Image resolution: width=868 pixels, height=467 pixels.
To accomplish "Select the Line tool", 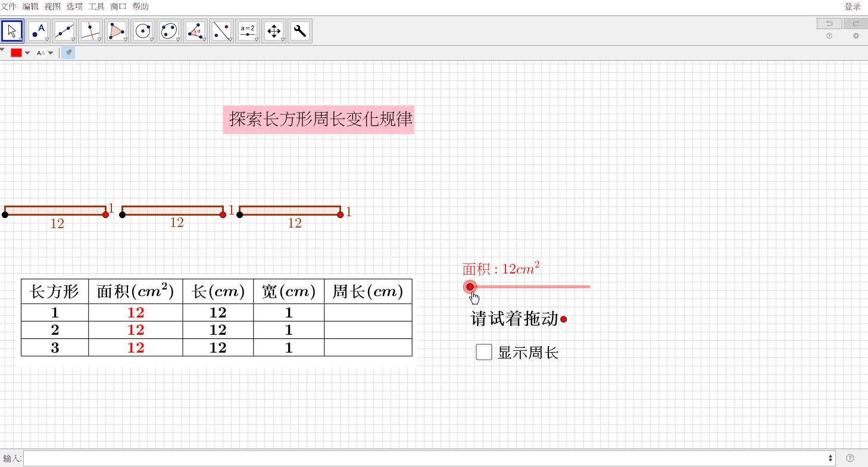I will (x=64, y=30).
